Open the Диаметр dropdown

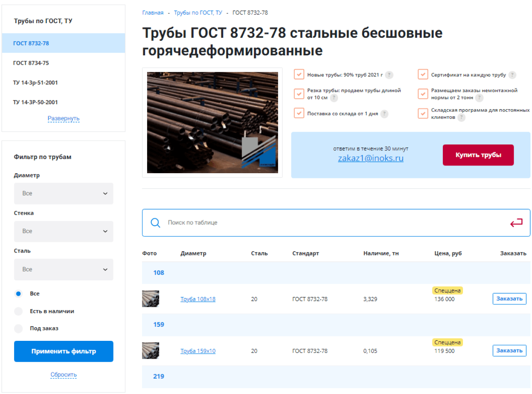click(63, 193)
